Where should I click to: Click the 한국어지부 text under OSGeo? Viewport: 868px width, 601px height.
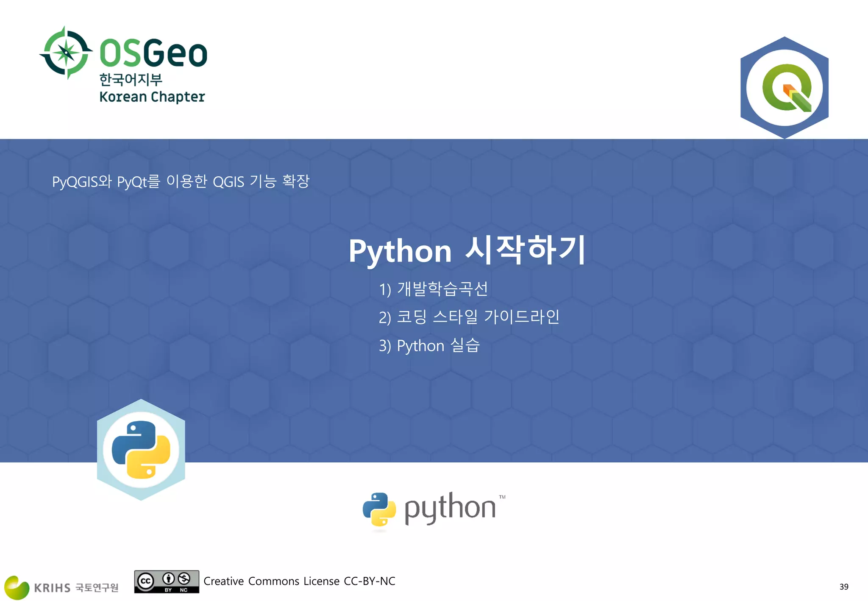131,79
